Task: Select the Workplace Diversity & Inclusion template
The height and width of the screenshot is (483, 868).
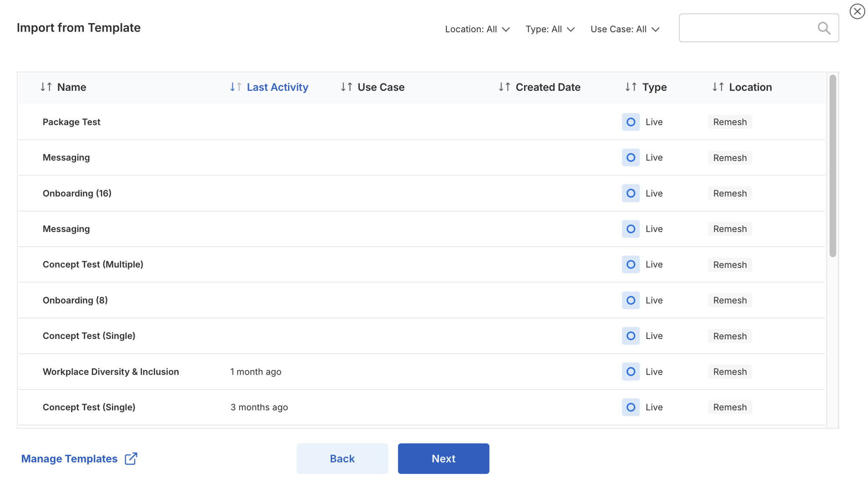Action: click(111, 372)
